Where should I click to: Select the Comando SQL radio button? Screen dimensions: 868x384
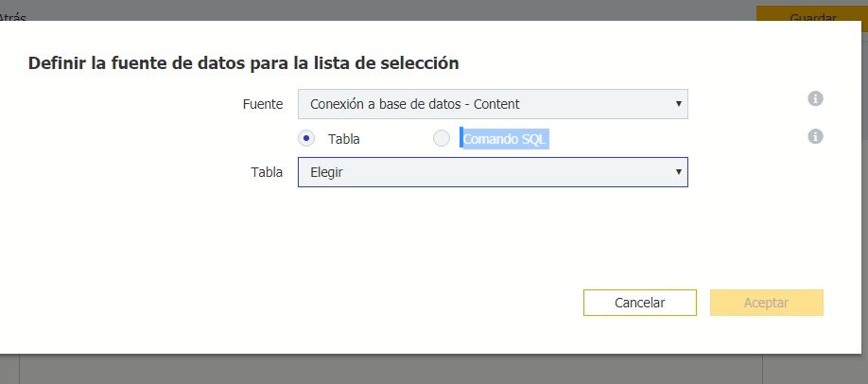tap(442, 138)
